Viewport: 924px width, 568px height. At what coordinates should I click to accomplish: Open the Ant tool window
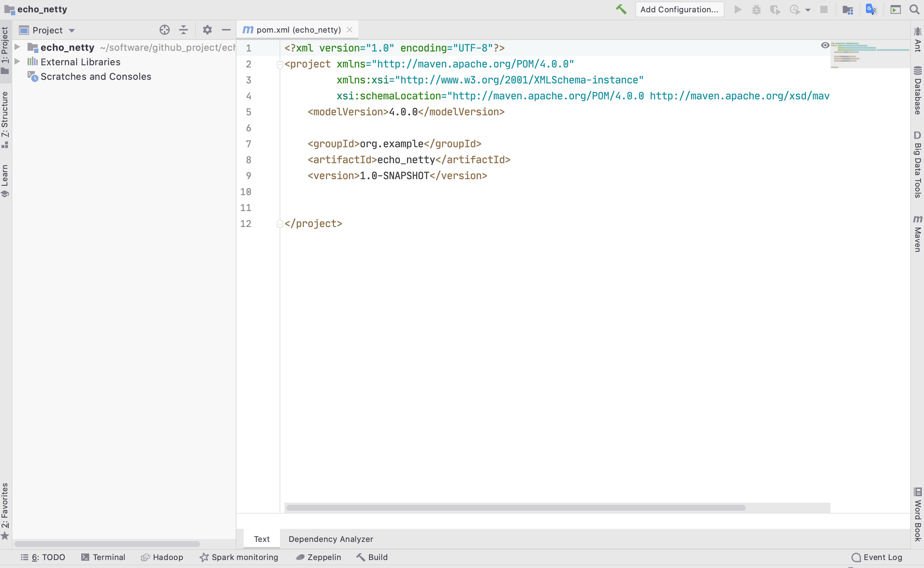(917, 39)
